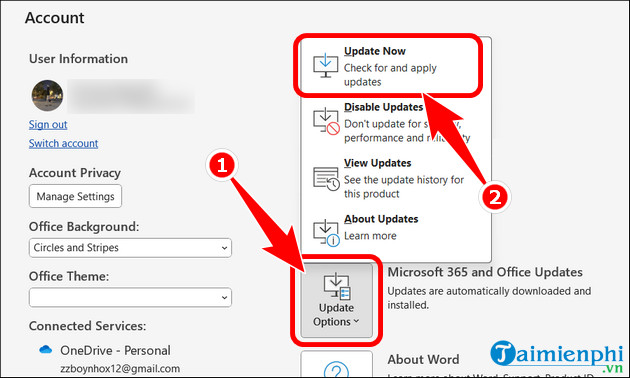Screen dimensions: 630x378
Task: Click the Sign out link
Action: pyautogui.click(x=48, y=125)
